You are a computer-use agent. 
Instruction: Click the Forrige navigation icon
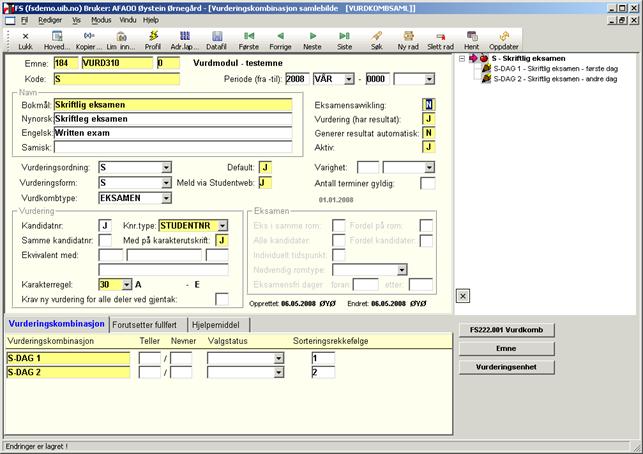click(281, 40)
